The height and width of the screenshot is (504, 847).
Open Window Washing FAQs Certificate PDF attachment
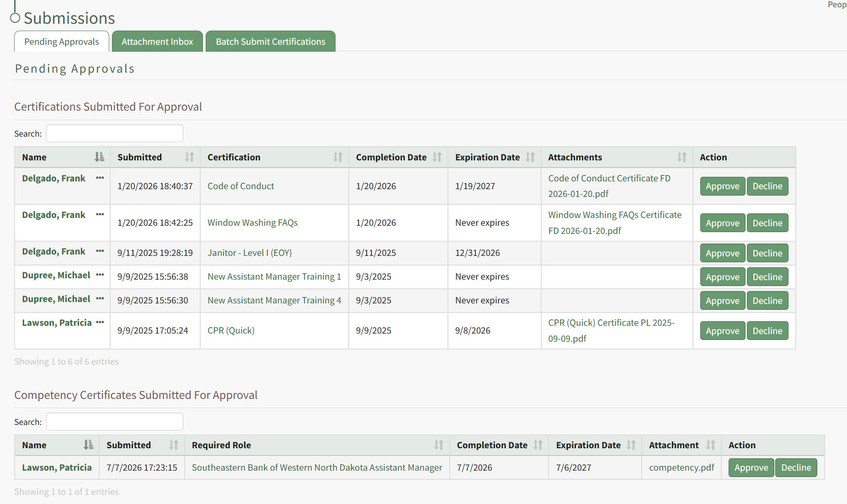click(615, 223)
